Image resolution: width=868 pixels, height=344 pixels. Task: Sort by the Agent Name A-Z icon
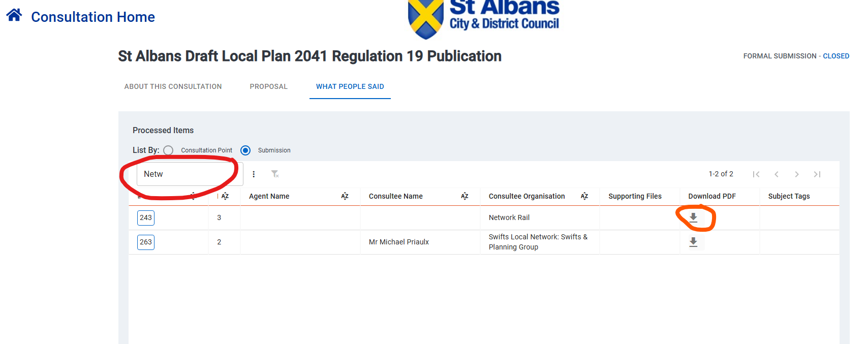click(x=345, y=196)
